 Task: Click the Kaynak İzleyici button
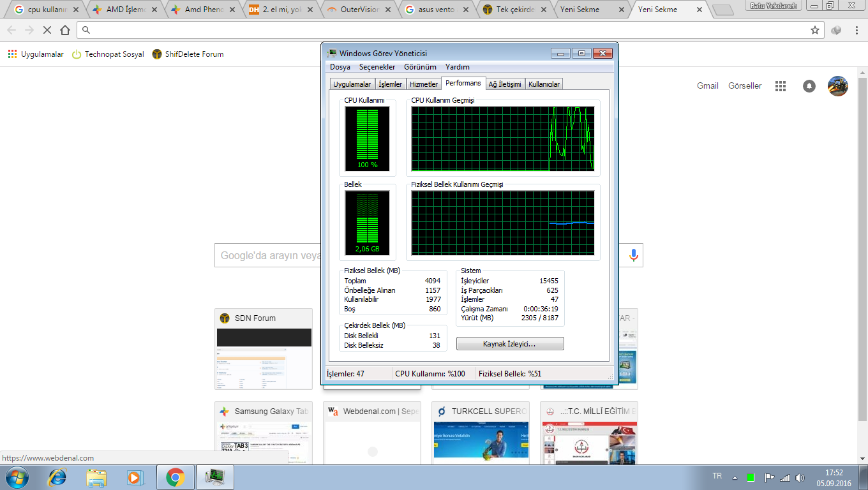pos(510,344)
